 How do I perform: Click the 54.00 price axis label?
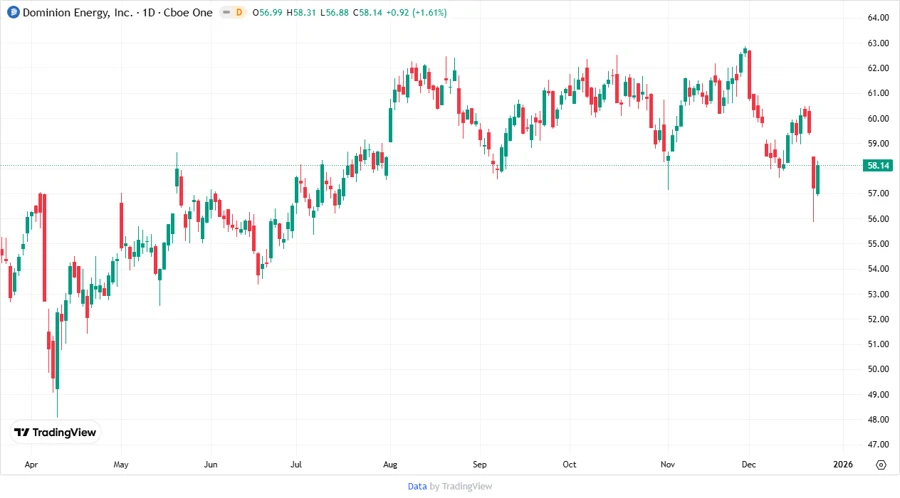coord(878,269)
